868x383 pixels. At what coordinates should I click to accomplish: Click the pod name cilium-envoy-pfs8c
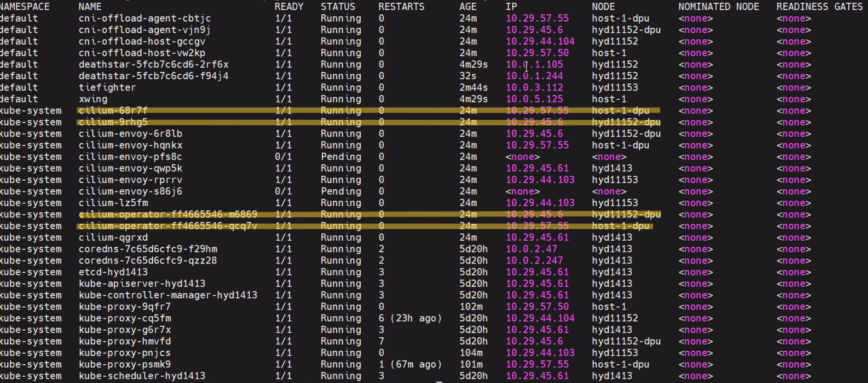(x=130, y=157)
